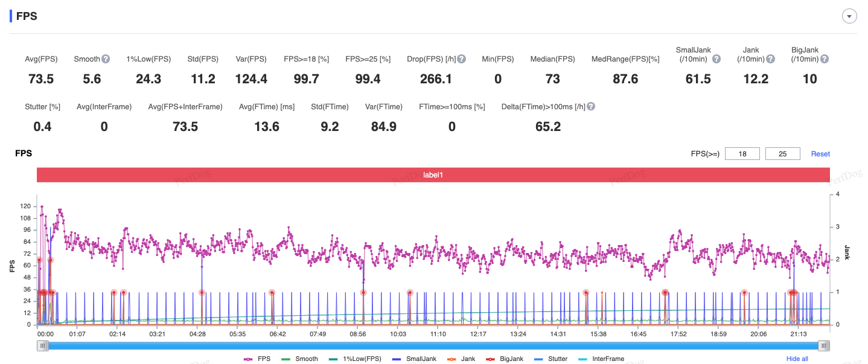Select the red label1 segment bar

click(433, 174)
